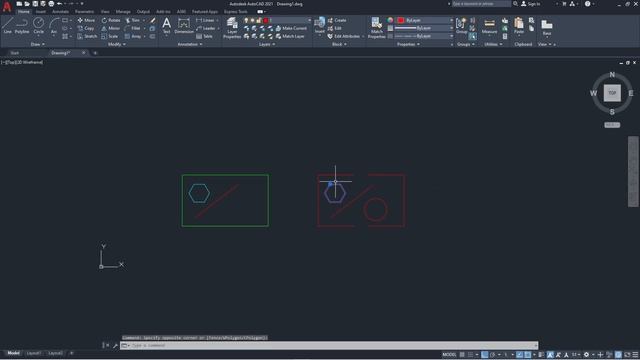Image resolution: width=640 pixels, height=360 pixels.
Task: Toggle 2D object snap in status bar
Action: point(528,355)
